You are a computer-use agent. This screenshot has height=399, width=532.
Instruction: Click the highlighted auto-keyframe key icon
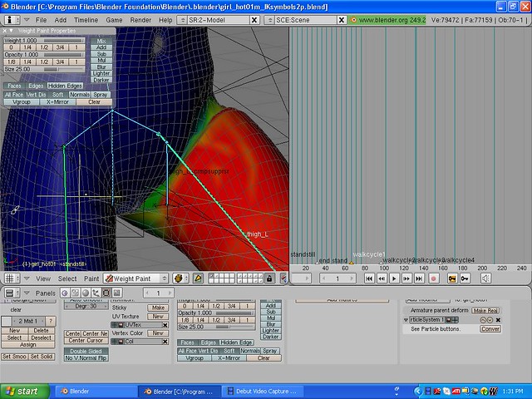452,279
